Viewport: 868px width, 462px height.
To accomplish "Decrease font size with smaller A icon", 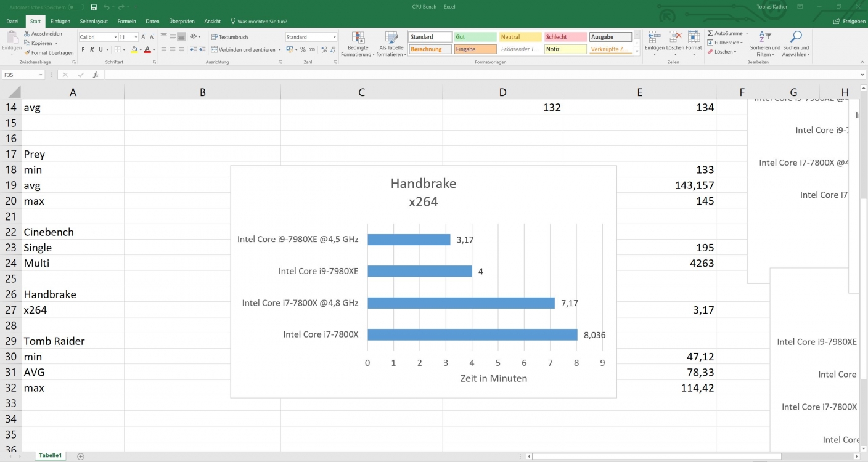I will (x=152, y=37).
